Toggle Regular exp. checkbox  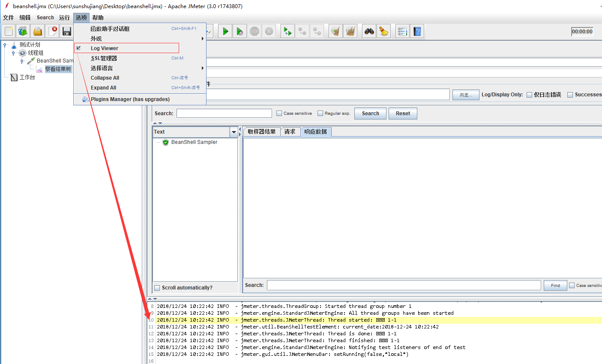tap(320, 113)
